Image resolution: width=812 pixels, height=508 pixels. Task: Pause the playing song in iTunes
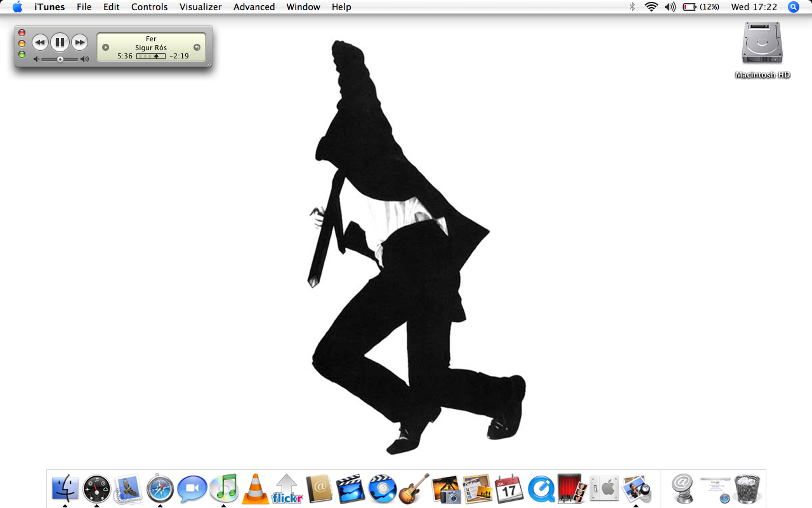pos(60,43)
